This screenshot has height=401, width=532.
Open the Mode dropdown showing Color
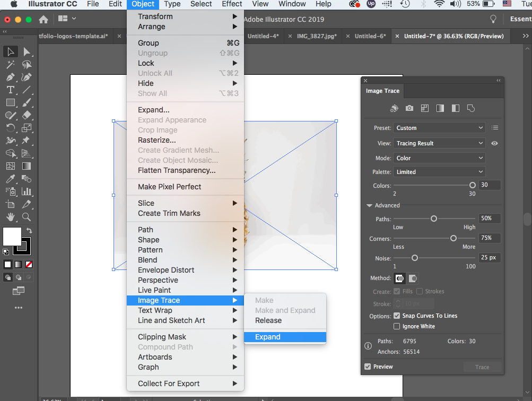439,158
